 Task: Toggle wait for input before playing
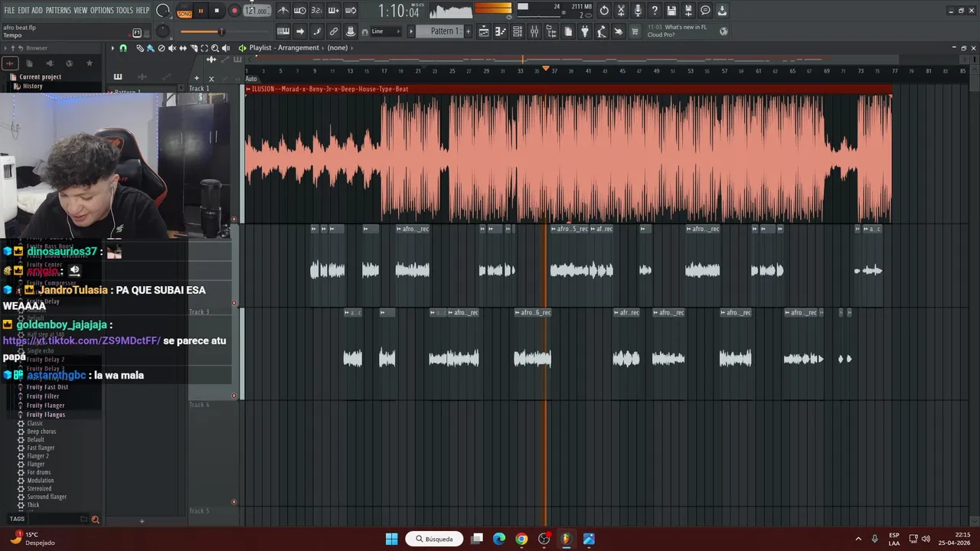300,11
